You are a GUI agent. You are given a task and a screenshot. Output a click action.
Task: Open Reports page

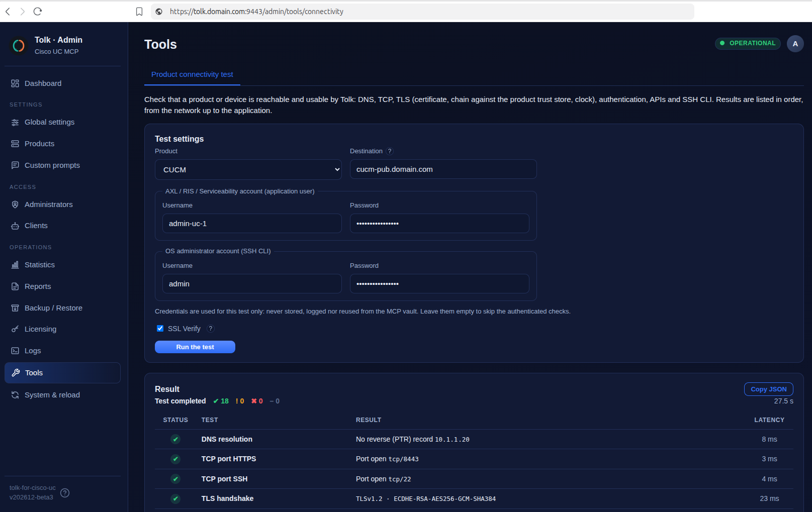pos(62,286)
